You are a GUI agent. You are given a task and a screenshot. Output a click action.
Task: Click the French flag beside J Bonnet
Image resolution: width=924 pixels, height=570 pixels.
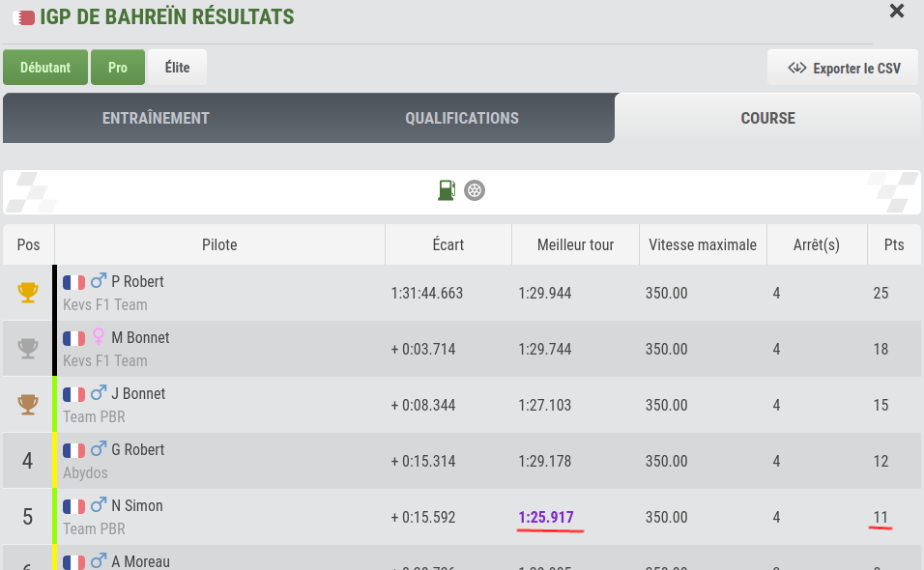point(74,394)
